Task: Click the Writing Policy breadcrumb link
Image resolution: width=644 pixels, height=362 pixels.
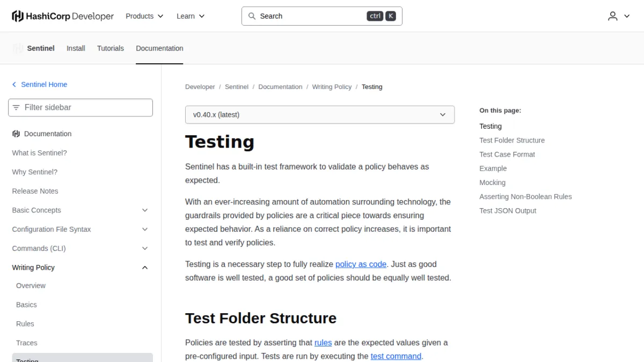Action: coord(332,87)
